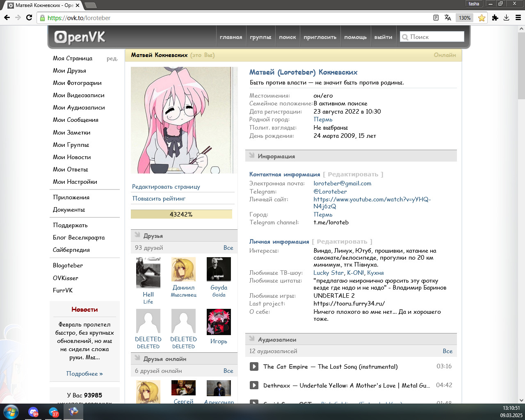This screenshot has width=525, height=420.
Task: Click the magnifier icon in the Поиск box
Action: 405,37
